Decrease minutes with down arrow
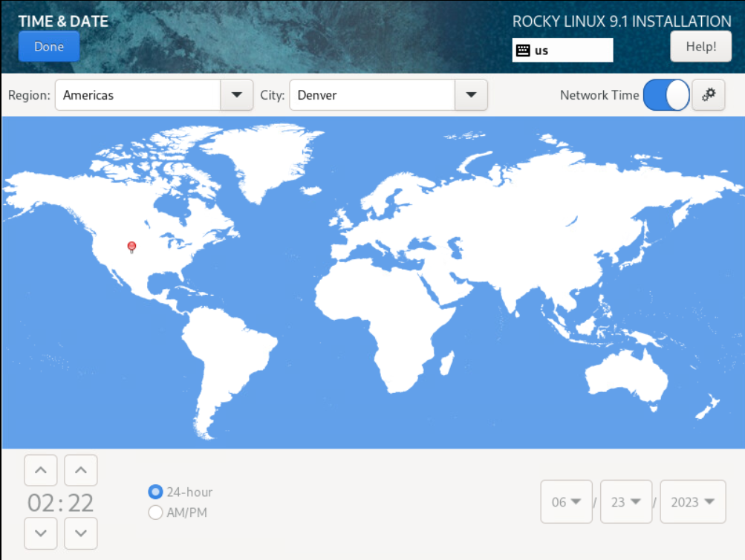This screenshot has height=560, width=745. pyautogui.click(x=81, y=533)
